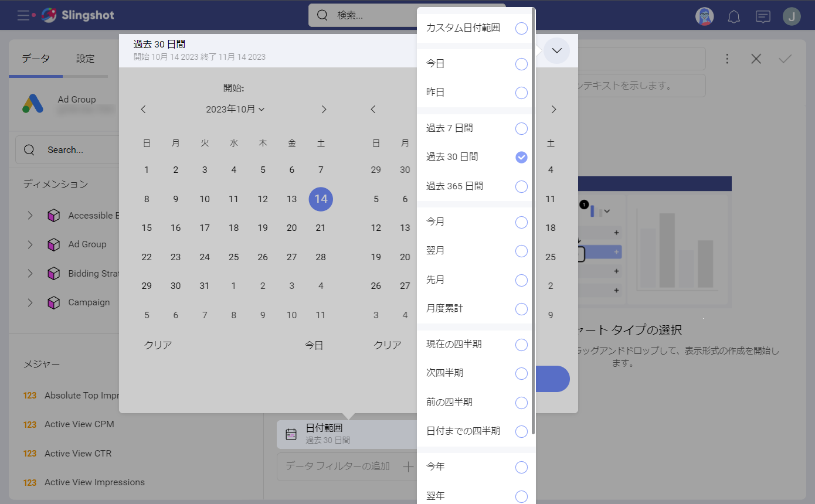The image size is (815, 504).
Task: Select Active View CTR measure
Action: click(78, 454)
